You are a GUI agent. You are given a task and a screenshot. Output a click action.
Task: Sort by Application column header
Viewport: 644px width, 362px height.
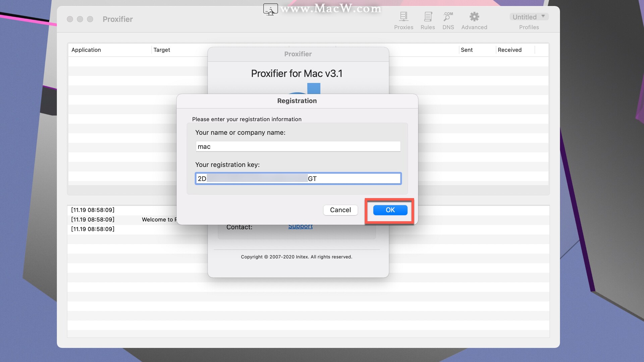coord(86,50)
